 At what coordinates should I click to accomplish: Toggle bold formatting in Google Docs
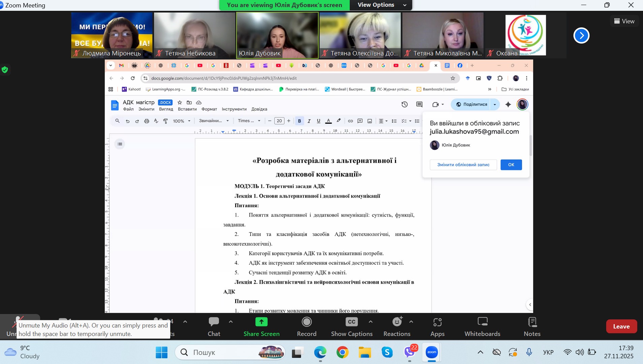(x=299, y=121)
